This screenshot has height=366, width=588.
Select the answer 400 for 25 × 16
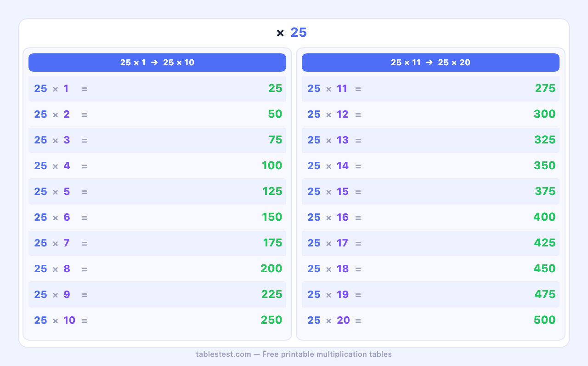coord(545,217)
